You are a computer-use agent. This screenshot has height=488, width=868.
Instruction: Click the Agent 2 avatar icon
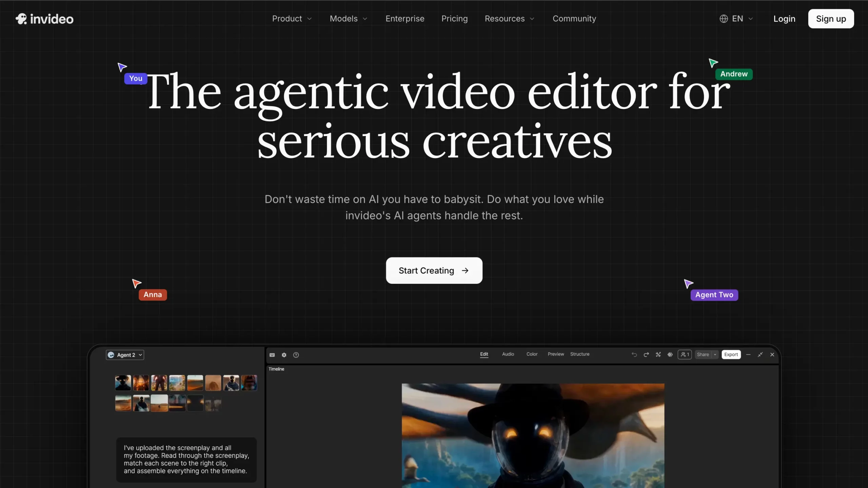[111, 355]
